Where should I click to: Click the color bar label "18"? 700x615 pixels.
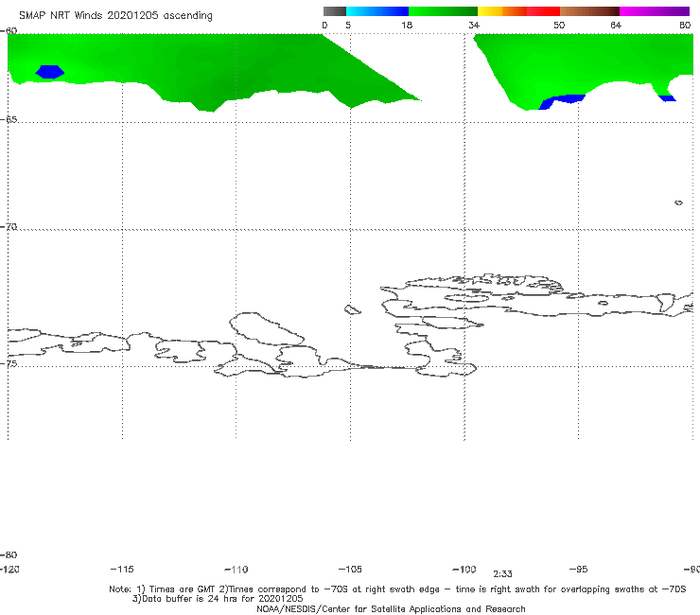[407, 26]
